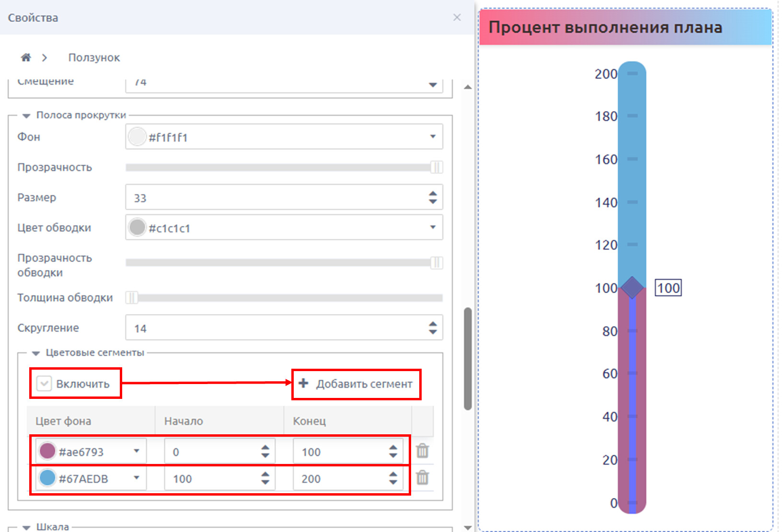
Task: Decrease the Скругление value with the down arrow
Action: click(433, 332)
